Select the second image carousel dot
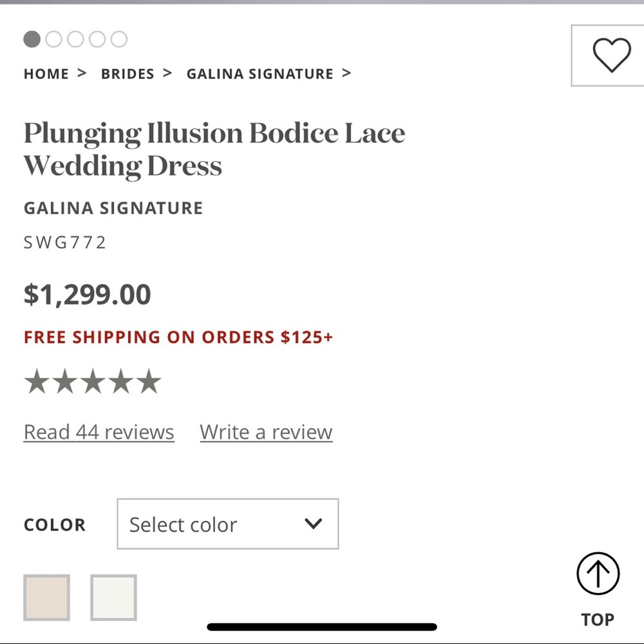The width and height of the screenshot is (644, 644). pos(54,39)
